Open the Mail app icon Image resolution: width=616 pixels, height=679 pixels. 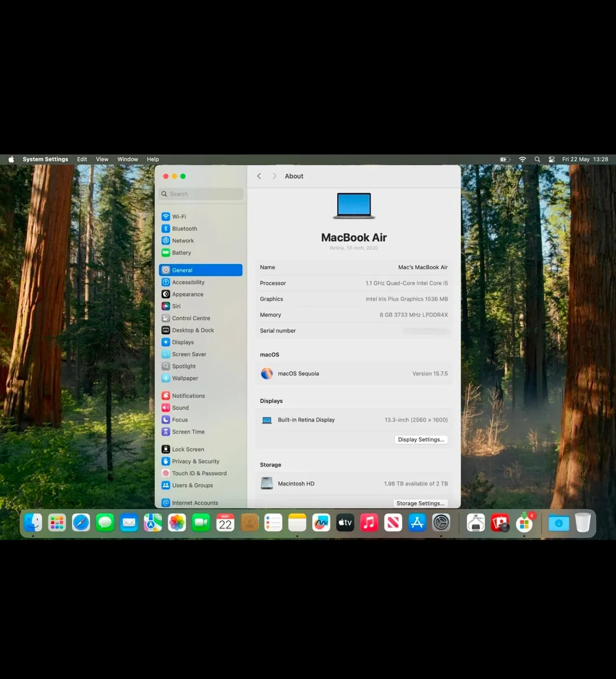click(129, 522)
